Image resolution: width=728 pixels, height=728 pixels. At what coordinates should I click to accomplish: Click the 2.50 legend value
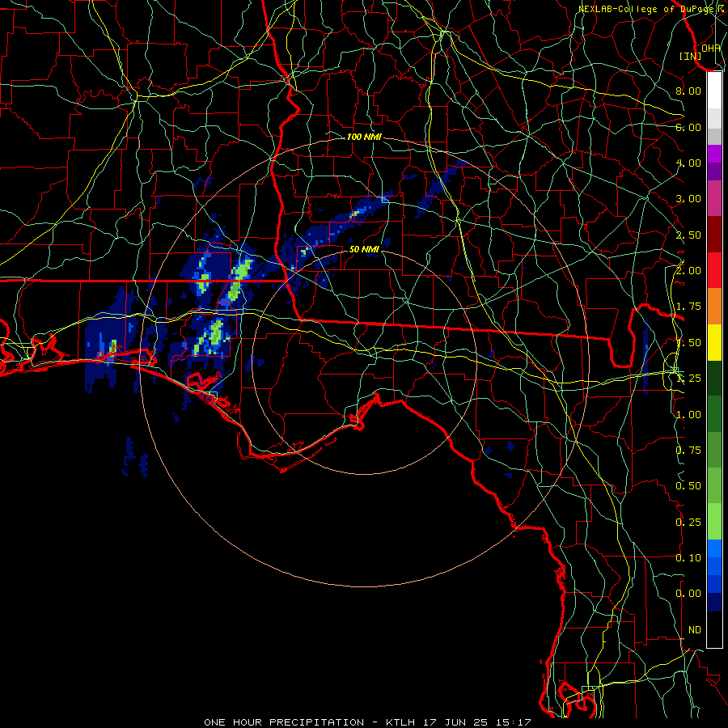point(688,235)
